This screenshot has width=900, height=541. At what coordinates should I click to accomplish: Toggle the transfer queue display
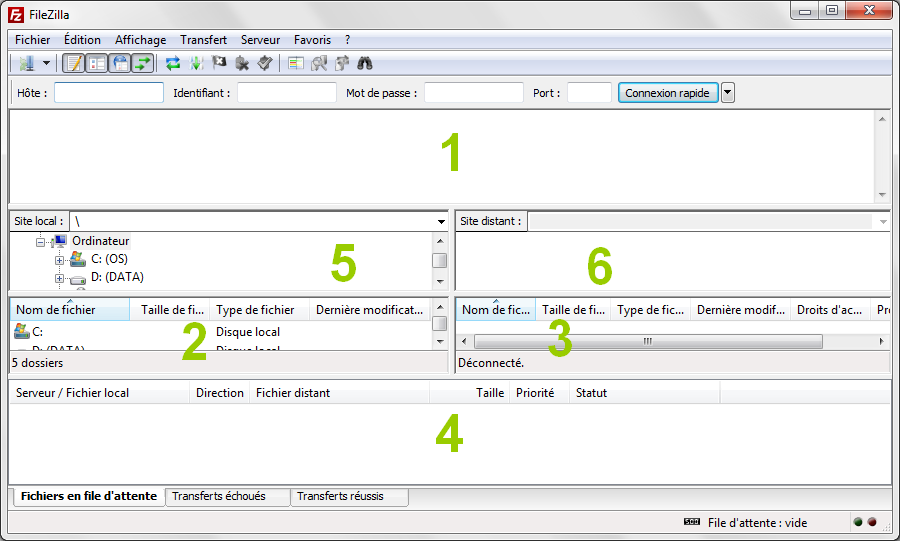tap(142, 63)
